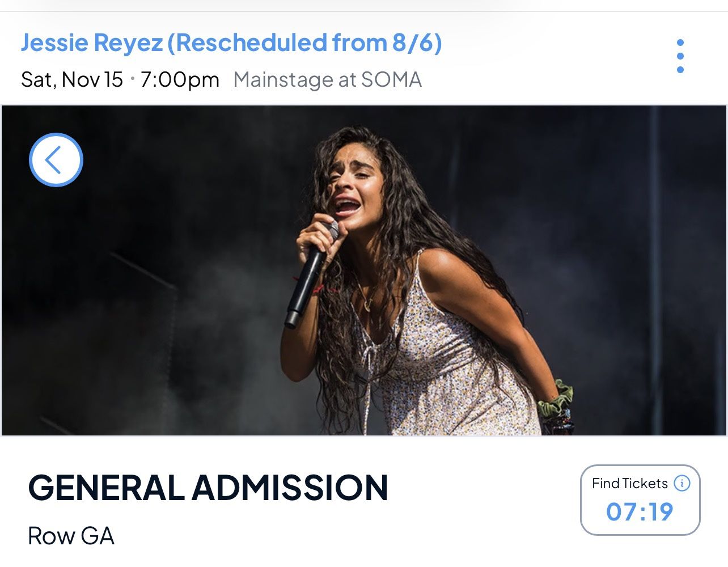Screen dimensions: 728x567
Task: Select the Row GA label
Action: point(71,536)
